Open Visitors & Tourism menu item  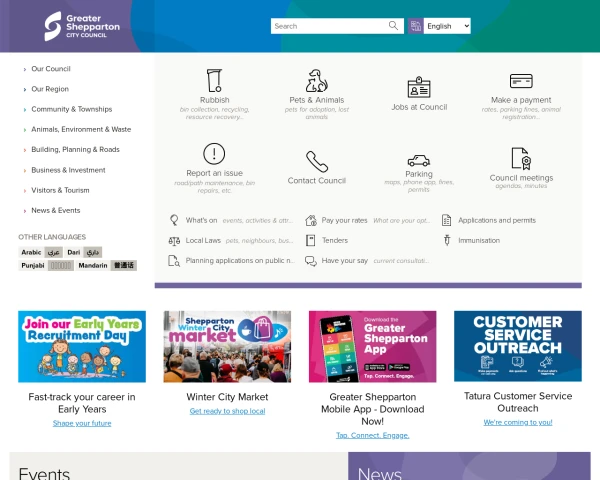pyautogui.click(x=60, y=190)
